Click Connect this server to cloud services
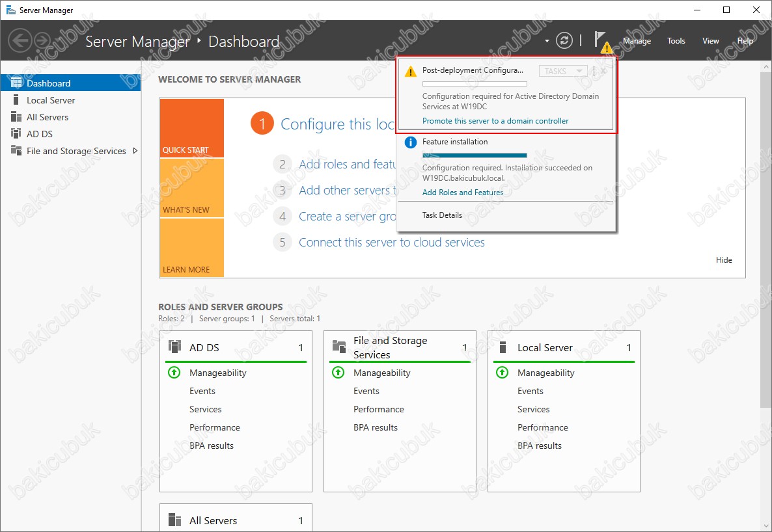This screenshot has width=772, height=532. [392, 242]
